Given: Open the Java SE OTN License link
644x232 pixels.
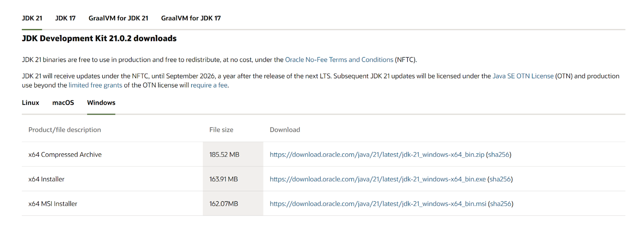Looking at the screenshot, I should (x=523, y=76).
